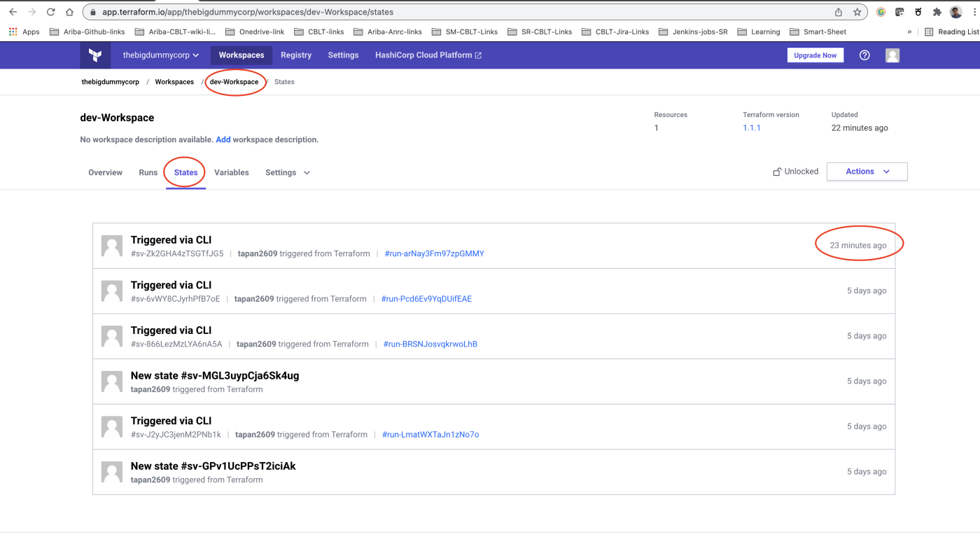Open Workspaces in top navigation
Screen dimensions: 980x537
click(x=241, y=55)
